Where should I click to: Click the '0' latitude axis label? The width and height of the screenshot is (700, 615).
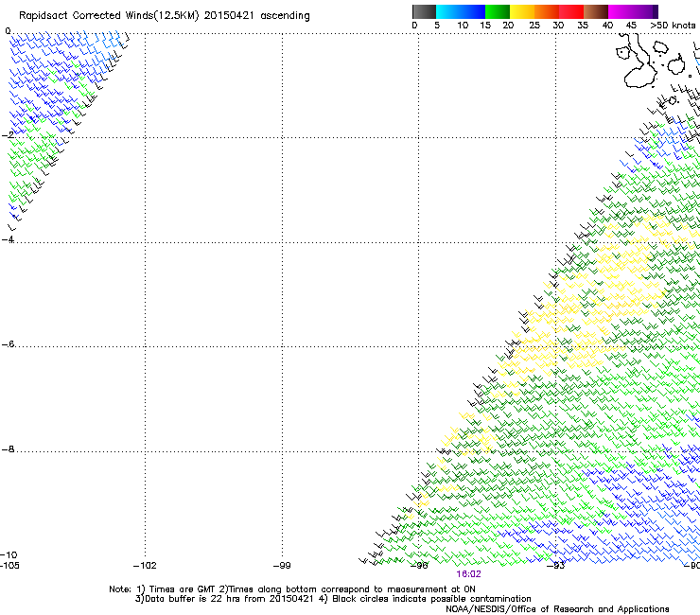(8, 31)
